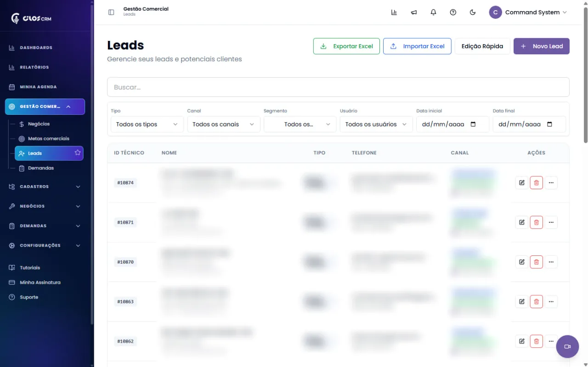The height and width of the screenshot is (367, 588).
Task: Open the Segmento dropdown
Action: [300, 124]
